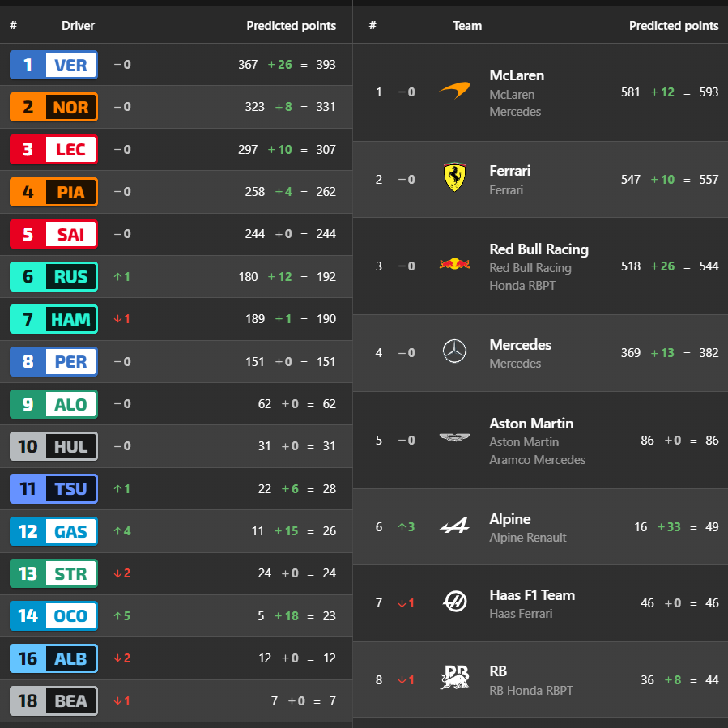728x728 pixels.
Task: Click the McLaren team logo
Action: (454, 91)
